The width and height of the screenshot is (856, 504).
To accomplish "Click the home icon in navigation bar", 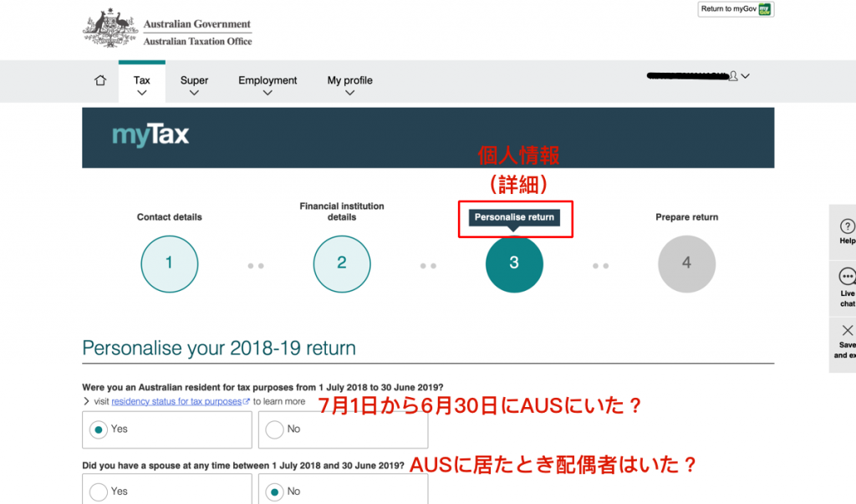I will 100,80.
